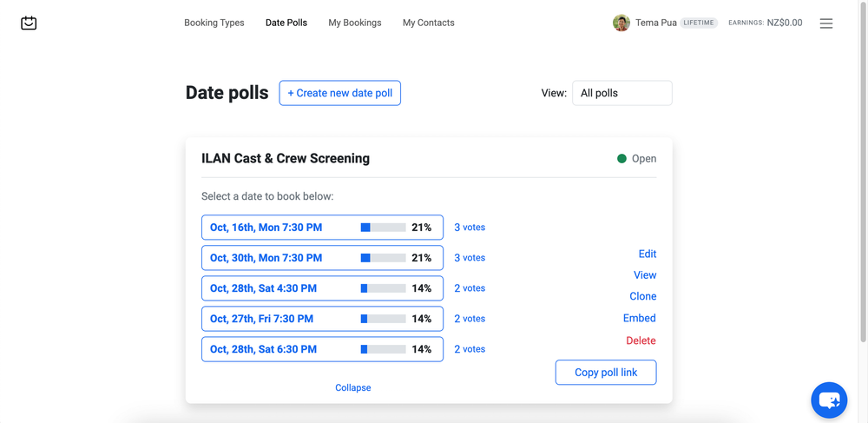This screenshot has width=868, height=423.
Task: Click Tema Pua profile avatar
Action: (x=621, y=23)
